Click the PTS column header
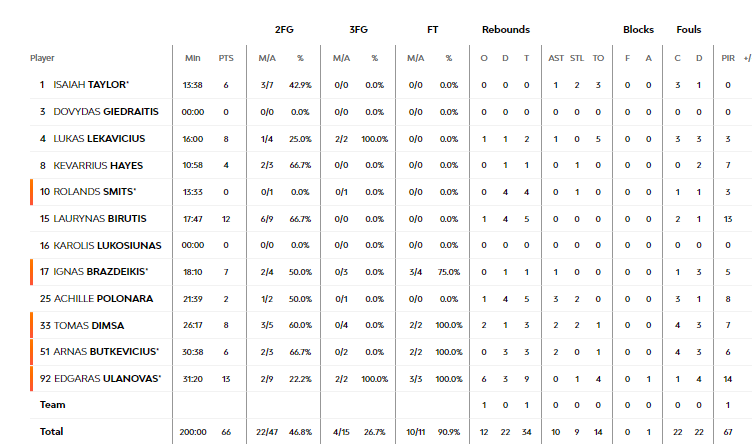 tap(226, 58)
